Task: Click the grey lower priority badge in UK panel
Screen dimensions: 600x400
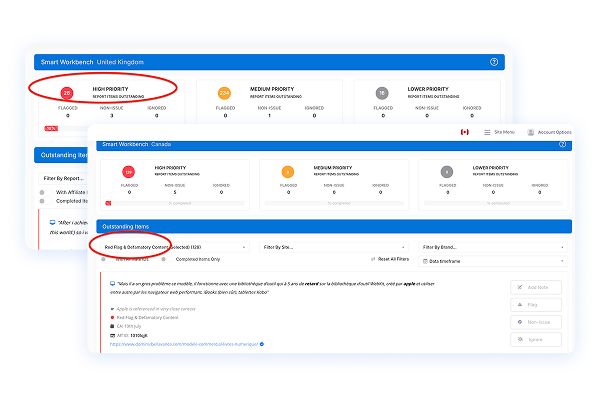Action: coord(383,93)
